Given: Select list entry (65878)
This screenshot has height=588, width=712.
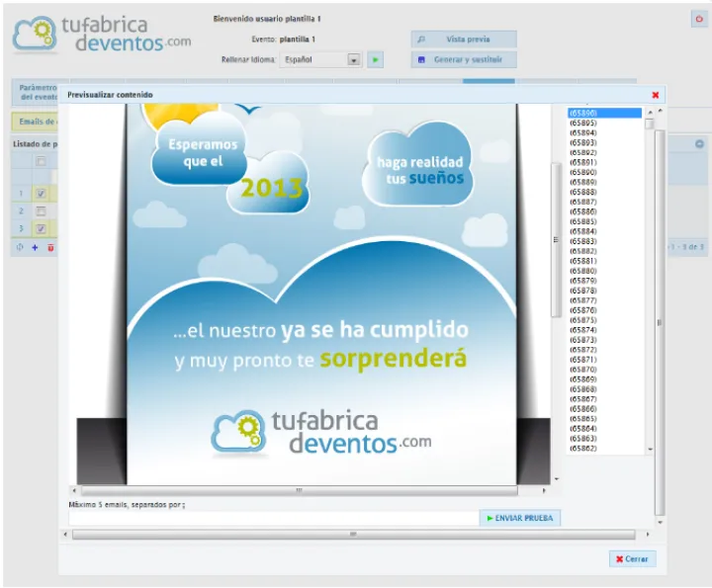Looking at the screenshot, I should coord(604,291).
